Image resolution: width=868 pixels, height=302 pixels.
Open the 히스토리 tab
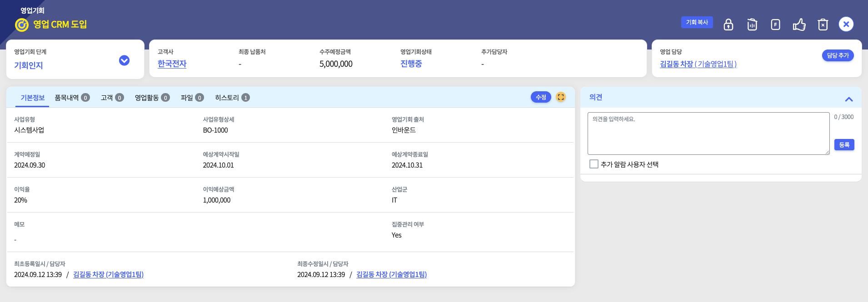pyautogui.click(x=232, y=98)
